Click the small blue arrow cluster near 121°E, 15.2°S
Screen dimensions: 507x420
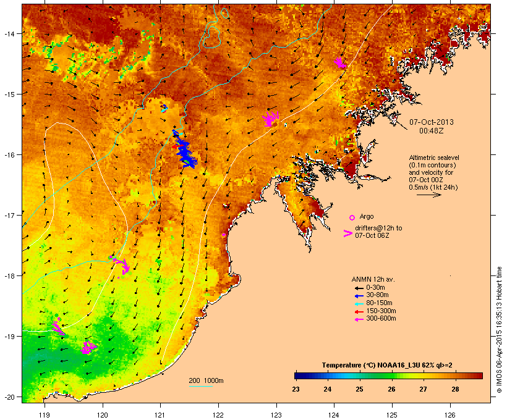point(164,108)
